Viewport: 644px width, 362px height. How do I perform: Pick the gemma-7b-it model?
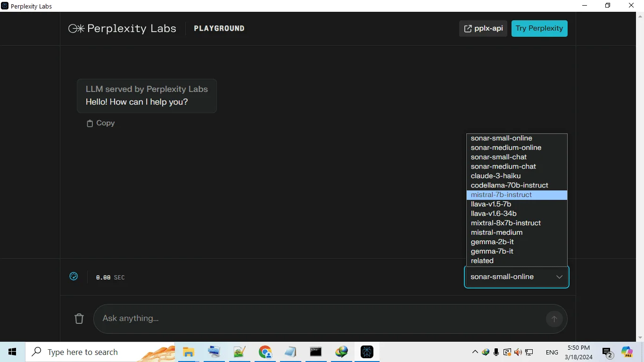point(517,251)
